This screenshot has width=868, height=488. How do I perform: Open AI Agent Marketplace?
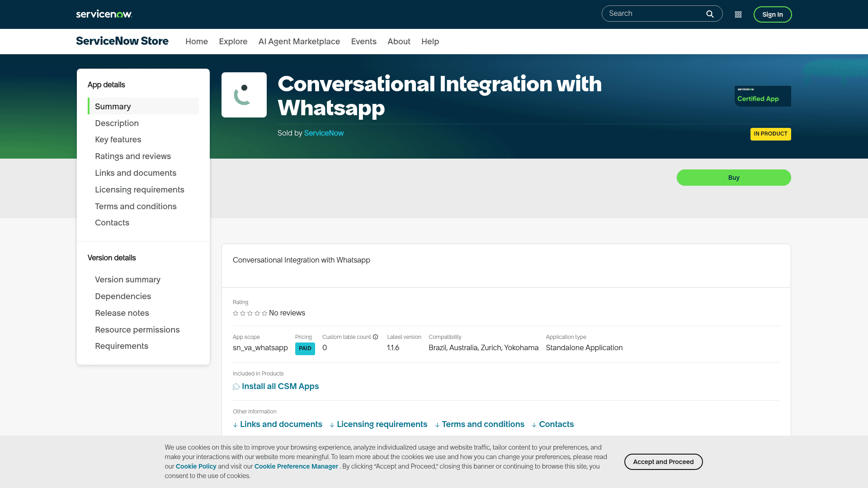tap(299, 42)
